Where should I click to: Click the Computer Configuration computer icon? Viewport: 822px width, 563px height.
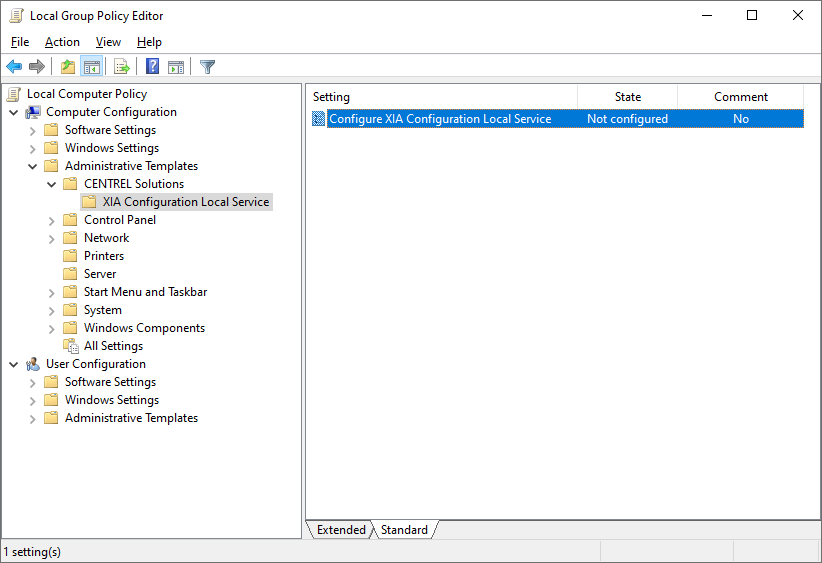[33, 112]
